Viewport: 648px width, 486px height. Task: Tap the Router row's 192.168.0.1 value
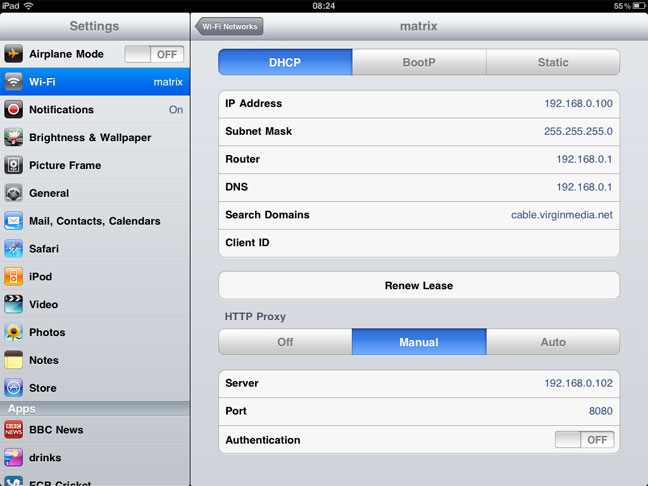click(x=584, y=159)
